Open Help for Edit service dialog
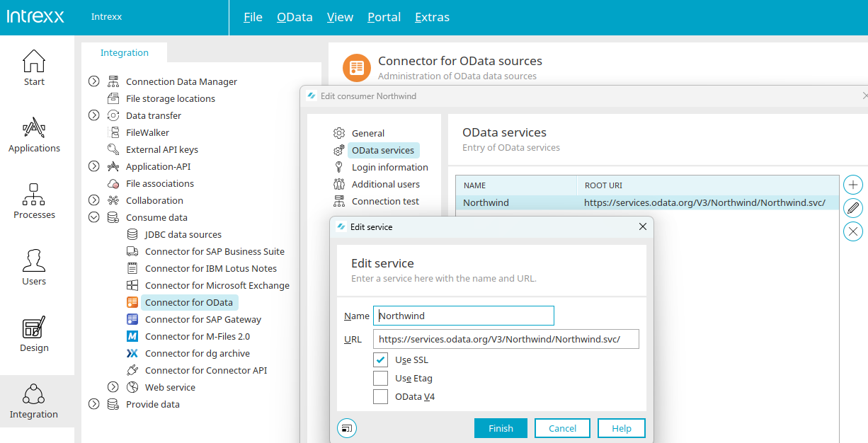Image resolution: width=868 pixels, height=443 pixels. (622, 428)
